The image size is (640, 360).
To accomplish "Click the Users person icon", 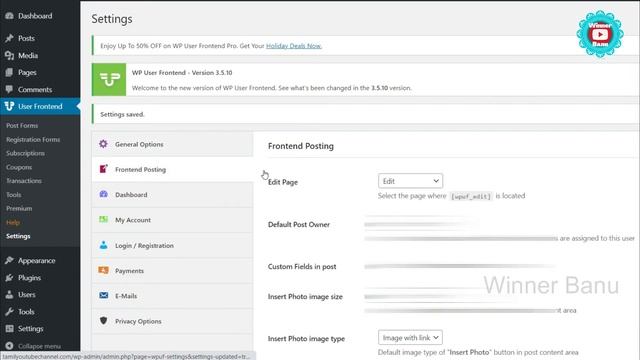I will click(9, 295).
